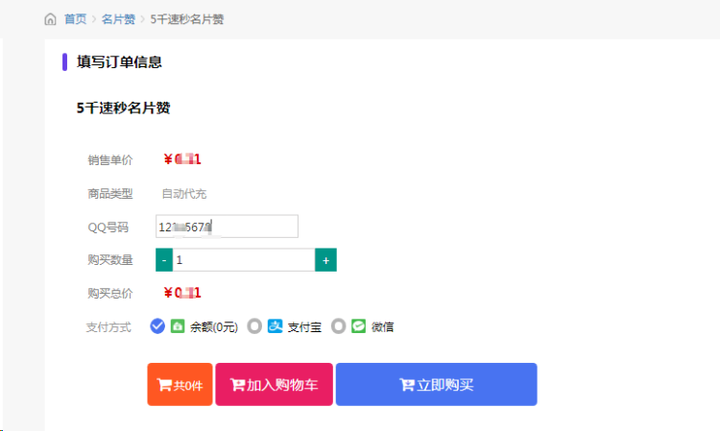The height and width of the screenshot is (431, 720).
Task: Click cart icon on 加入购物车 button
Action: [x=237, y=385]
